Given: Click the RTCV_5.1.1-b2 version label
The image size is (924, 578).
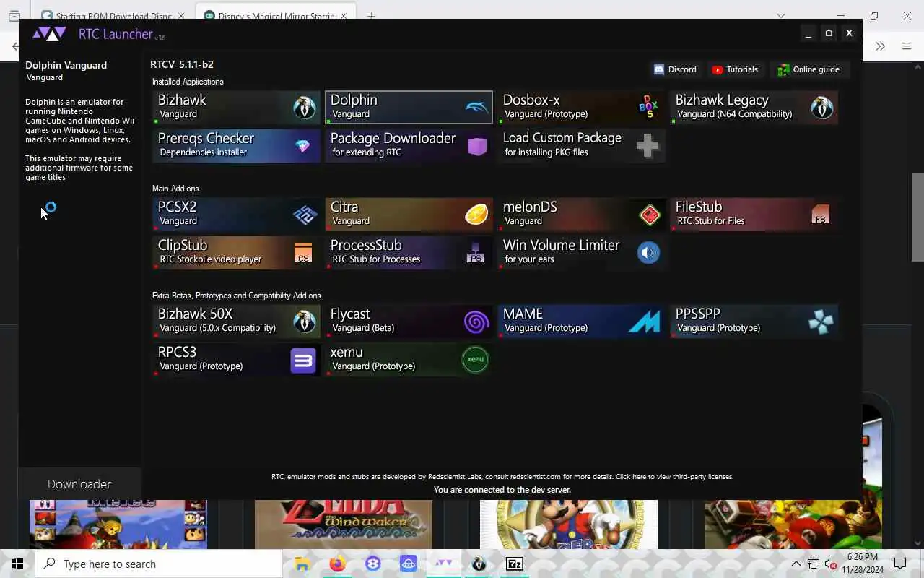Looking at the screenshot, I should click(x=182, y=64).
